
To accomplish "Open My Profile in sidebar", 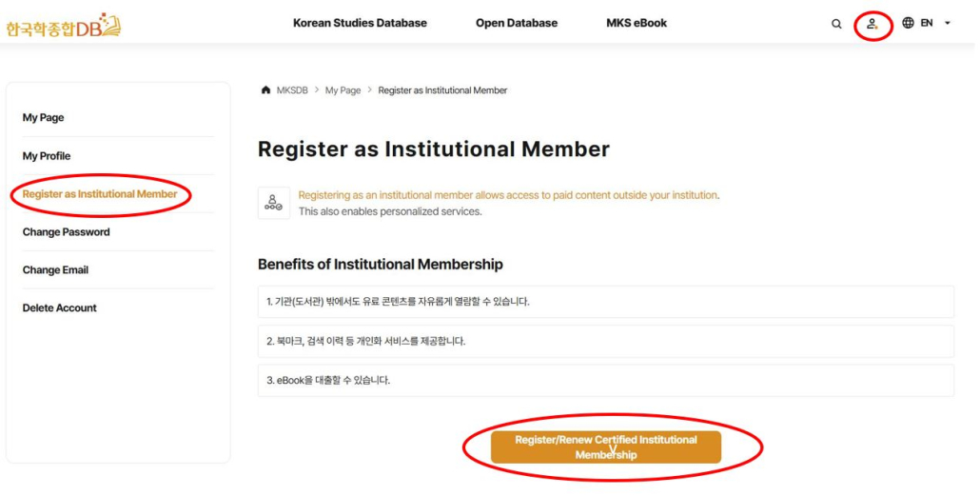I will (47, 156).
